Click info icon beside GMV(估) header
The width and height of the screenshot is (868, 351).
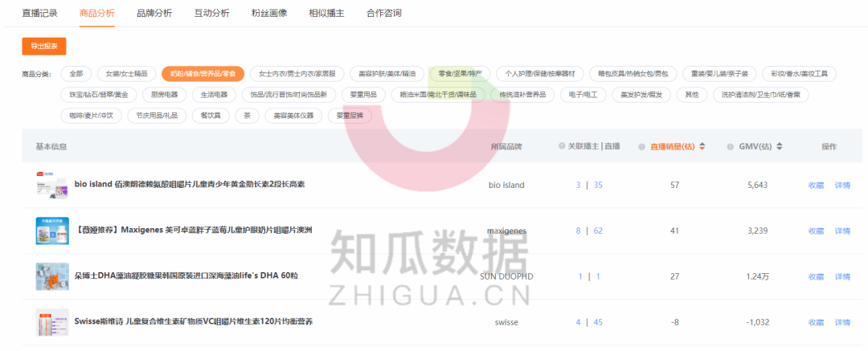(731, 147)
